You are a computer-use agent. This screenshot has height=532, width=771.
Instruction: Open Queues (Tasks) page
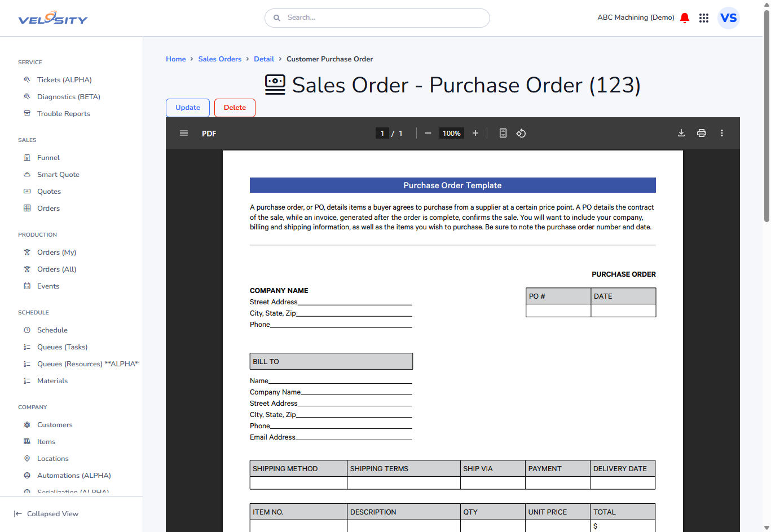click(62, 347)
